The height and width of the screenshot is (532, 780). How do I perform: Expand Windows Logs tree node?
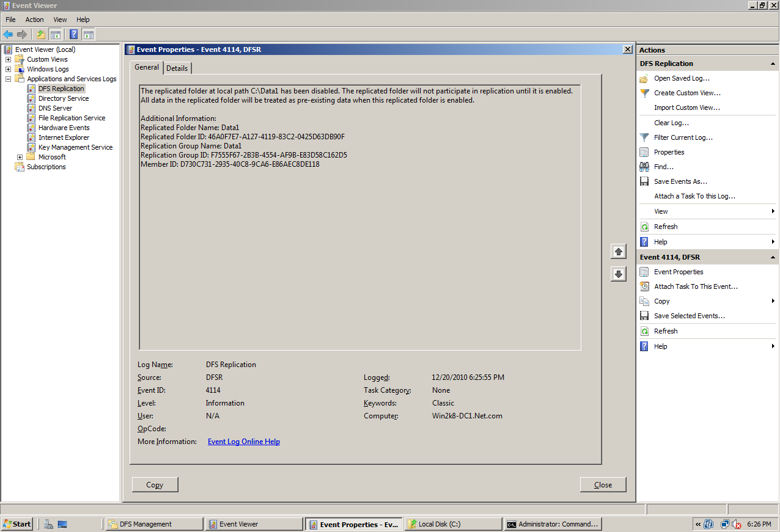coord(8,69)
